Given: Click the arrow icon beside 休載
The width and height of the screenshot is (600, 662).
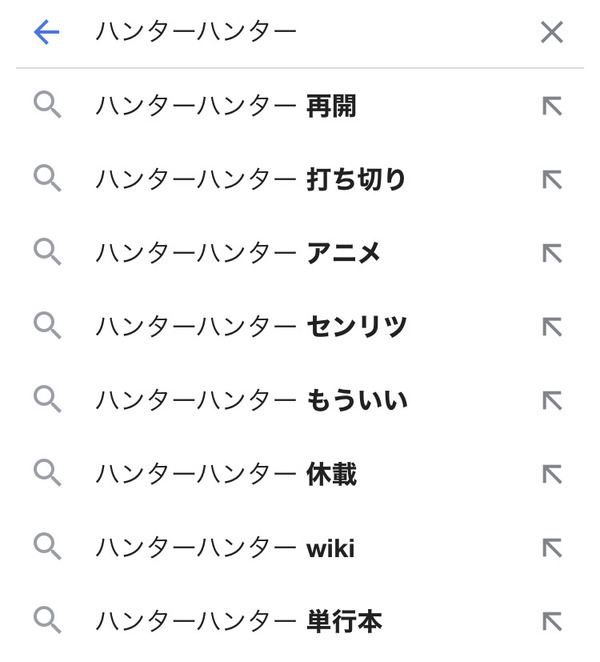Looking at the screenshot, I should click(x=551, y=475).
